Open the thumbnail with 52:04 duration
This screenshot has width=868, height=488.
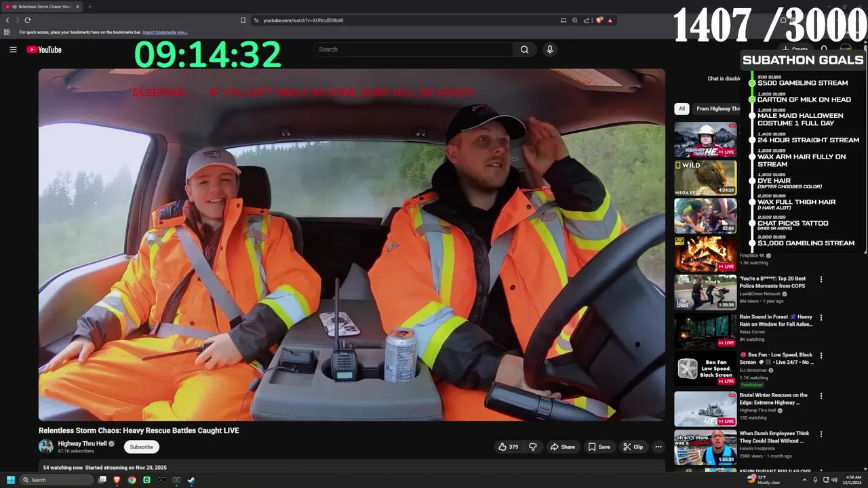(x=705, y=216)
